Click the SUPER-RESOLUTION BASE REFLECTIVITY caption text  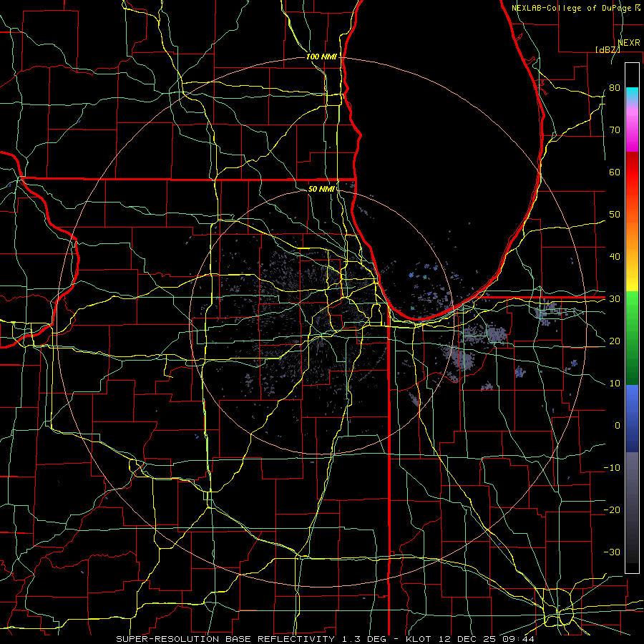(225, 639)
